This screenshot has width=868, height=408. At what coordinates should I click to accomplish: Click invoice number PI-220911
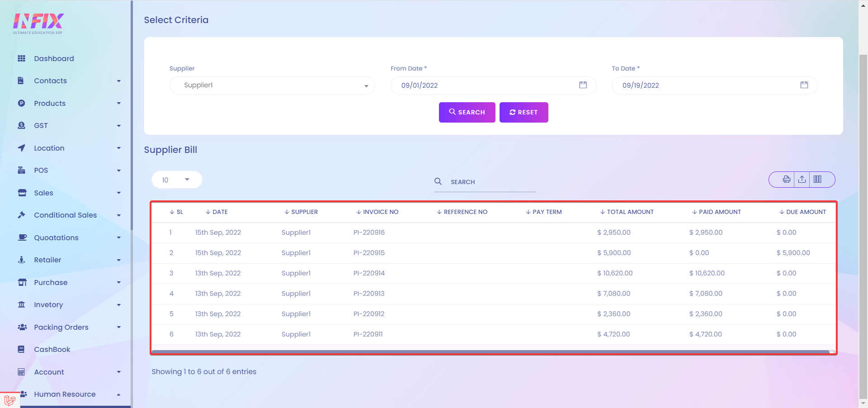[x=368, y=334]
